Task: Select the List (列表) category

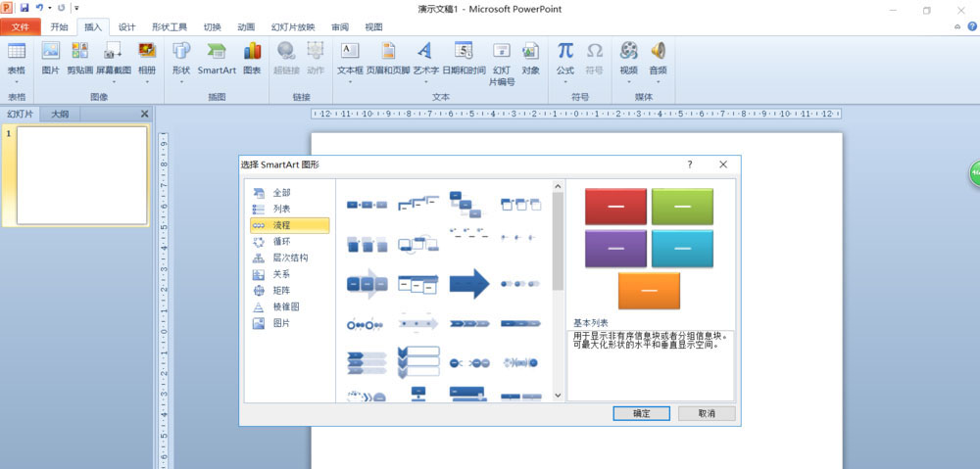Action: pyautogui.click(x=289, y=210)
